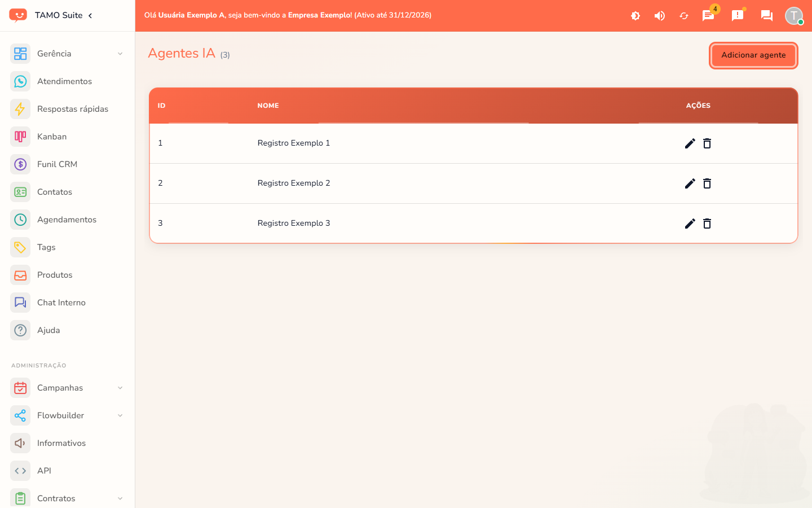This screenshot has height=508, width=812.
Task: Open the API settings page
Action: pos(67,471)
